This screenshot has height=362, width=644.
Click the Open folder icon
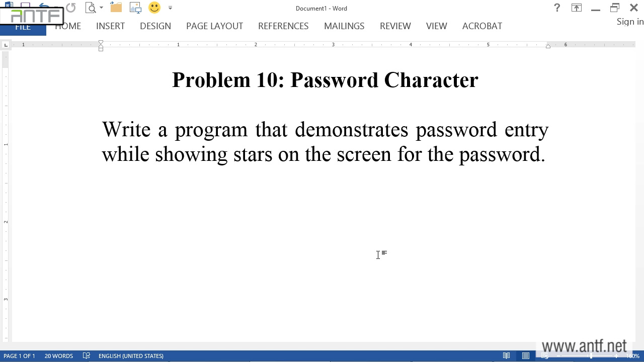116,8
